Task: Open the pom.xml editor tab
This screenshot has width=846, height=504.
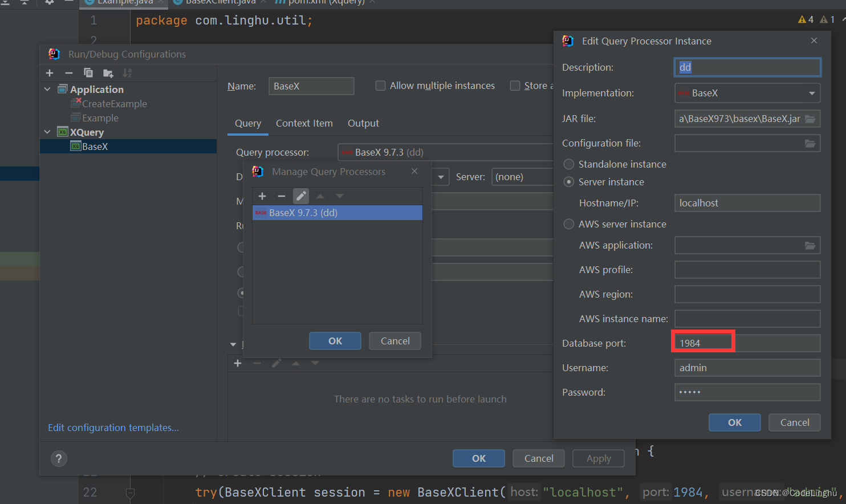Action: (x=326, y=2)
